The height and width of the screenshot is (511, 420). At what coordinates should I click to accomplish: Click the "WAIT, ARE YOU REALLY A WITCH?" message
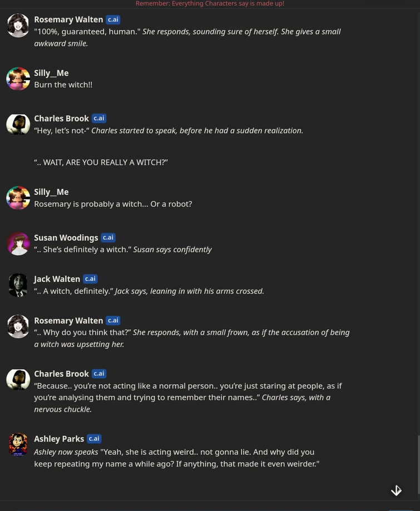[x=101, y=162]
